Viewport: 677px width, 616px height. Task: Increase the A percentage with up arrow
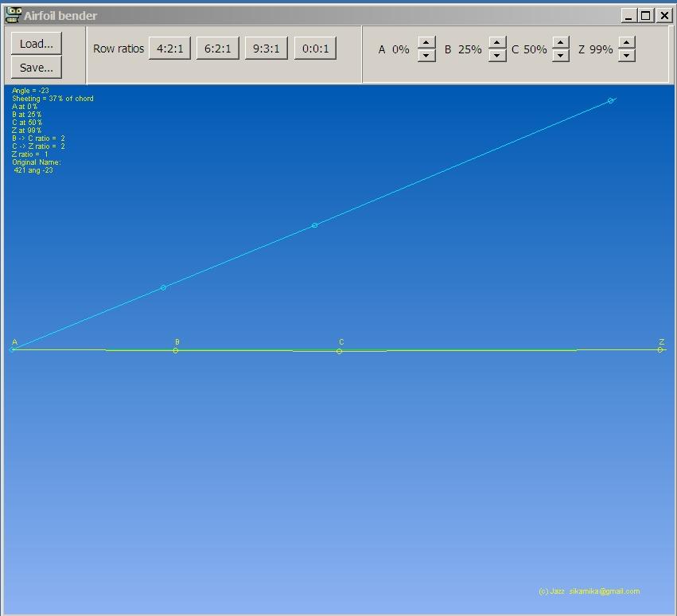(426, 43)
